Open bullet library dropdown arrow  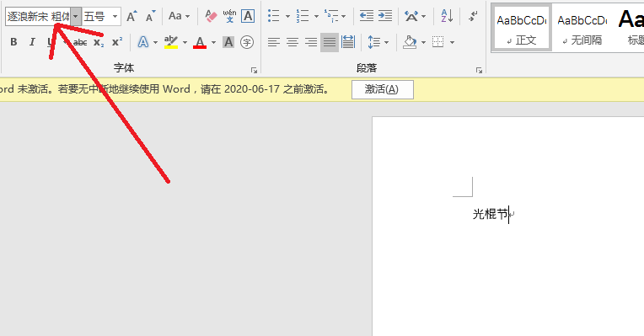click(287, 17)
